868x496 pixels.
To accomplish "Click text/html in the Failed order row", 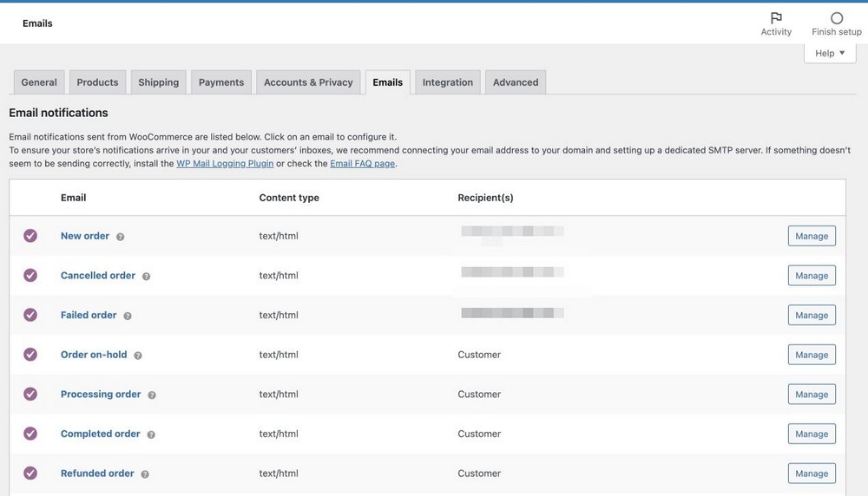I will coord(279,315).
